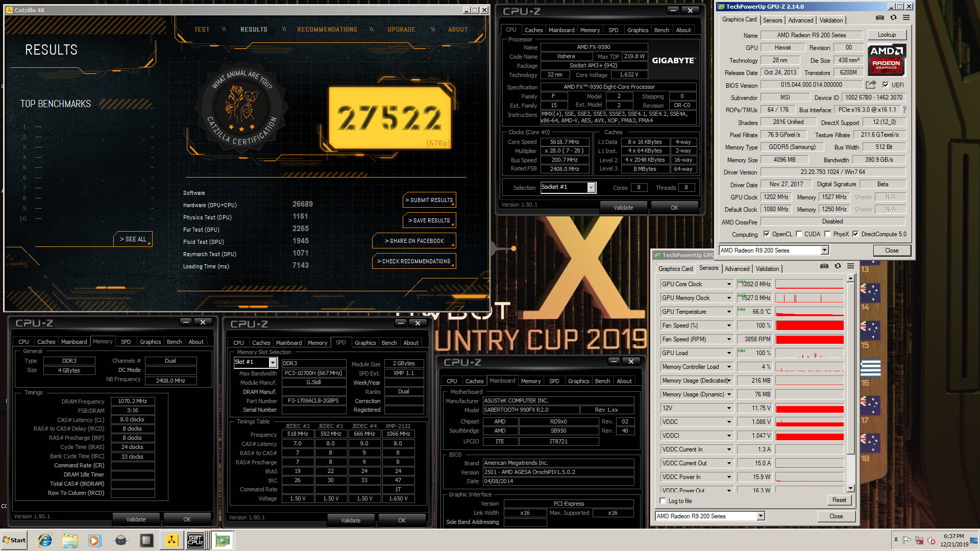Click SUBMIT RESULTS button
980x551 pixels.
click(x=429, y=200)
